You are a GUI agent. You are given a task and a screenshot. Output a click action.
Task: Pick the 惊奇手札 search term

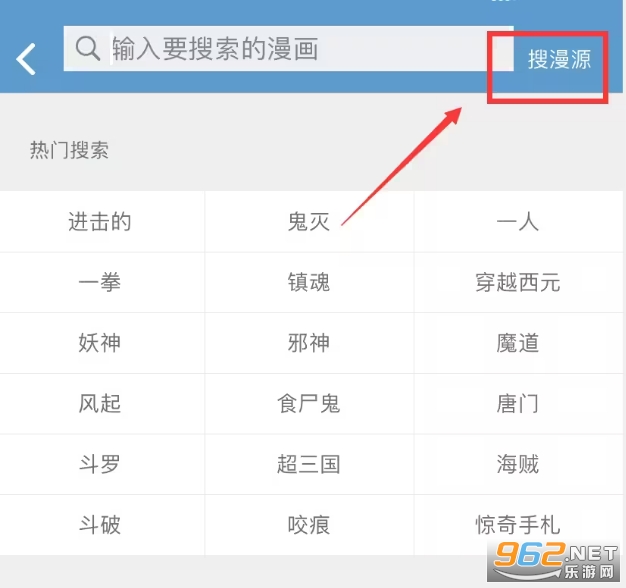coord(518,525)
